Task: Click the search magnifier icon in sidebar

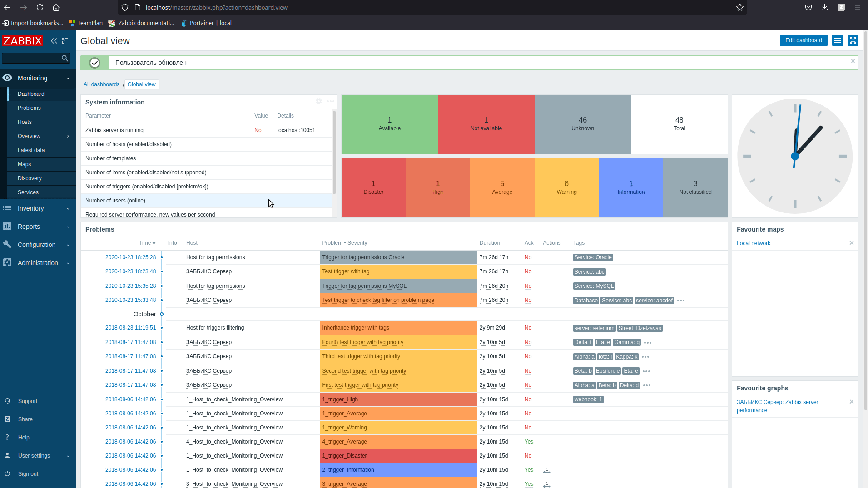Action: (x=65, y=58)
